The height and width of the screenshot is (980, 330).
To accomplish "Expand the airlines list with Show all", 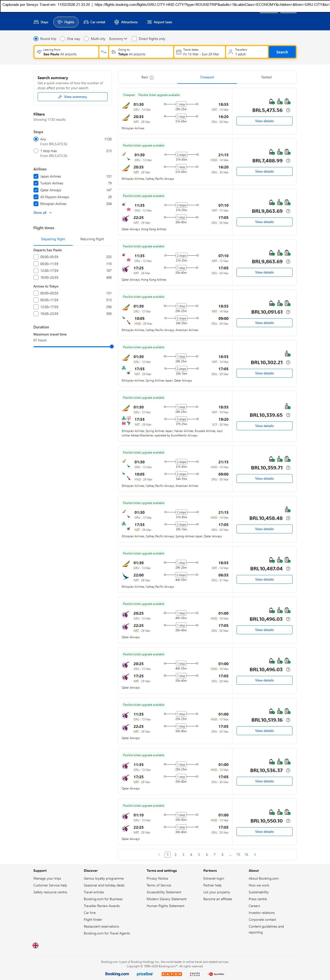I will pyautogui.click(x=42, y=213).
